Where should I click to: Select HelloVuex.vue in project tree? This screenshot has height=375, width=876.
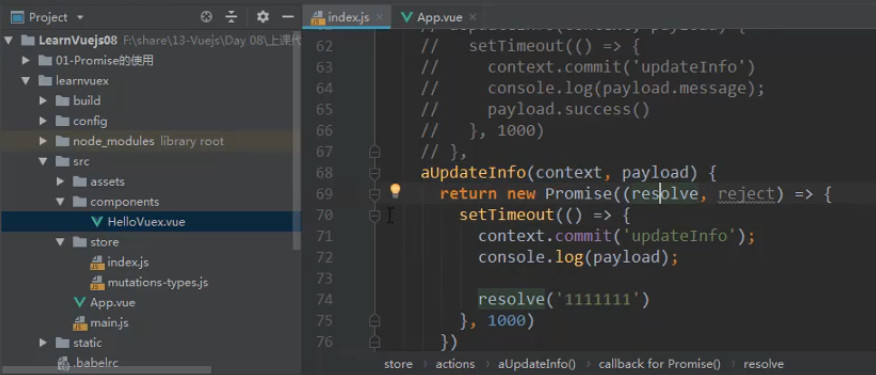146,222
